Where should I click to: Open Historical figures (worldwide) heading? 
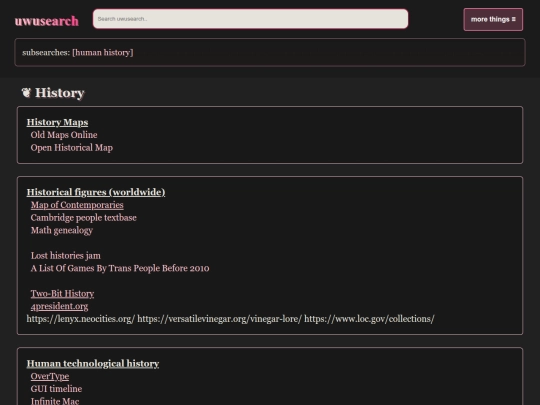[x=96, y=192]
